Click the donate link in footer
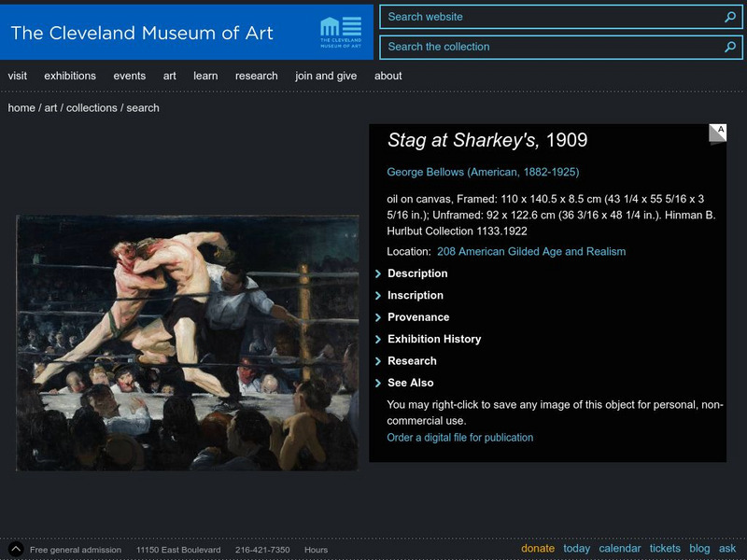747x560 pixels. point(538,549)
